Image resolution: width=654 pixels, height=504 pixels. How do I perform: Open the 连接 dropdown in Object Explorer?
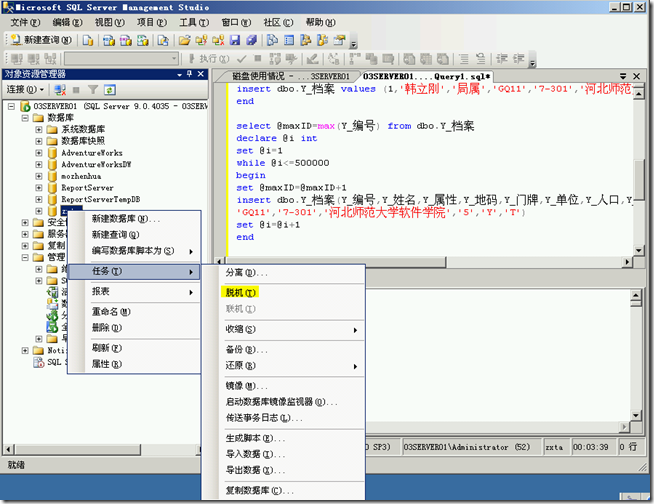tap(25, 89)
